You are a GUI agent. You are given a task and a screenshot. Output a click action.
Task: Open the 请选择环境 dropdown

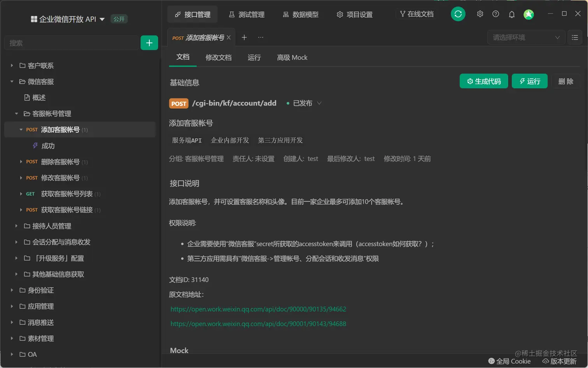coord(526,37)
